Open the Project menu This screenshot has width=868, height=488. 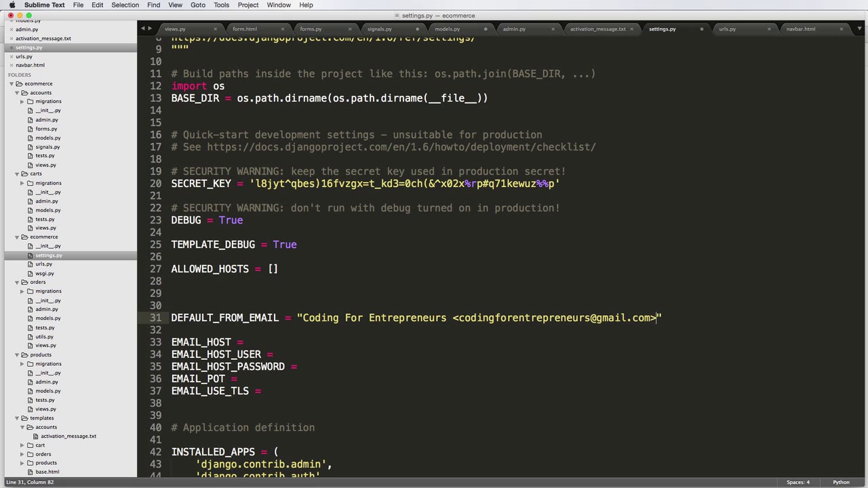pyautogui.click(x=248, y=5)
